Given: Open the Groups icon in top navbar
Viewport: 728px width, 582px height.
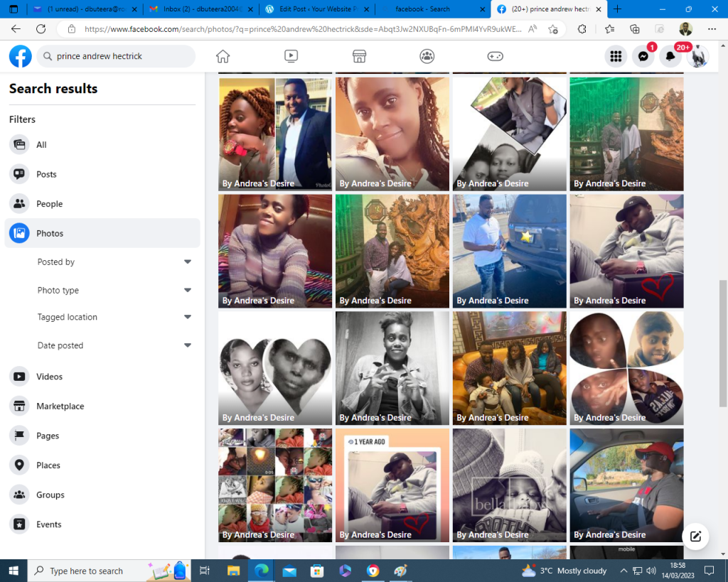Looking at the screenshot, I should (x=427, y=56).
